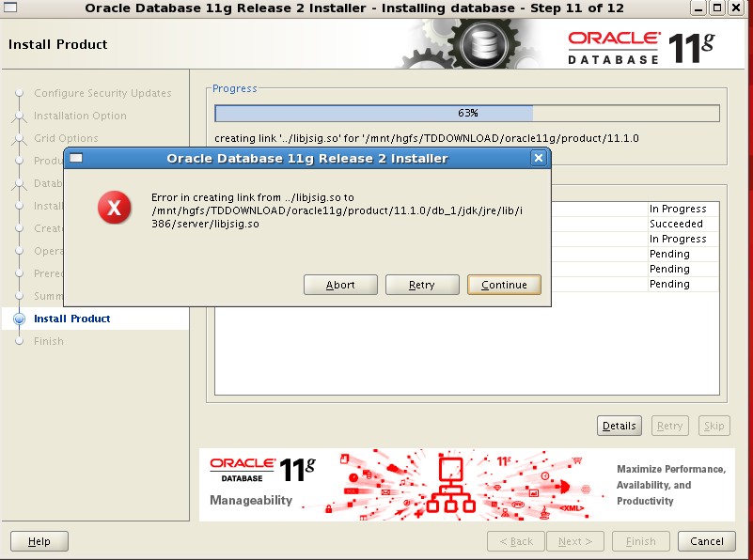Screen dimensions: 753x560
Task: Click the Oracle 11g logo in banner
Action: pyautogui.click(x=262, y=470)
